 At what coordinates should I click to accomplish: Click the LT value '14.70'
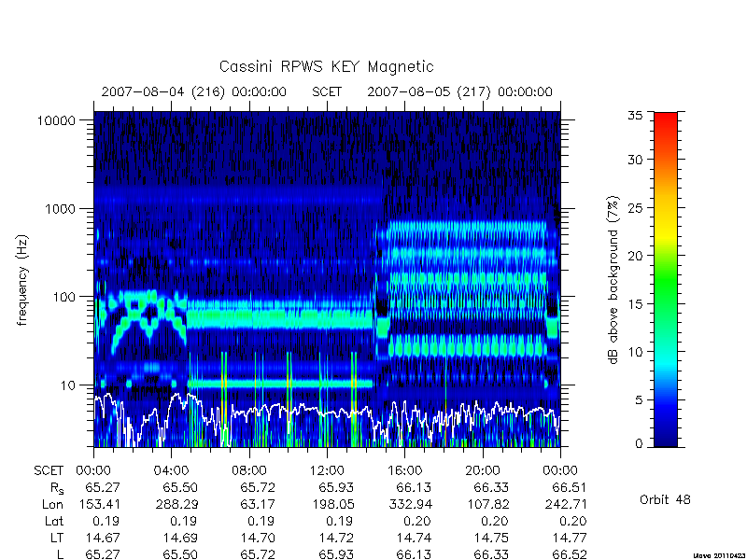pos(259,538)
